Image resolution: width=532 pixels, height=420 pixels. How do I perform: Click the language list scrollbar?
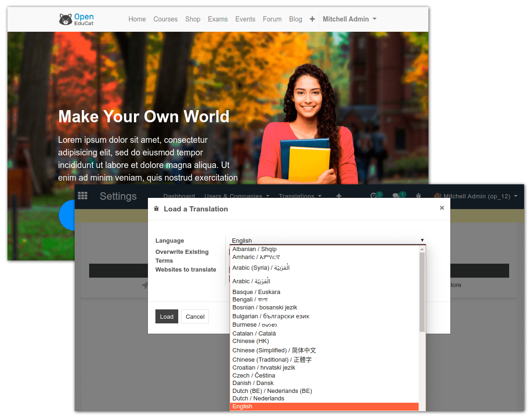coord(422,289)
